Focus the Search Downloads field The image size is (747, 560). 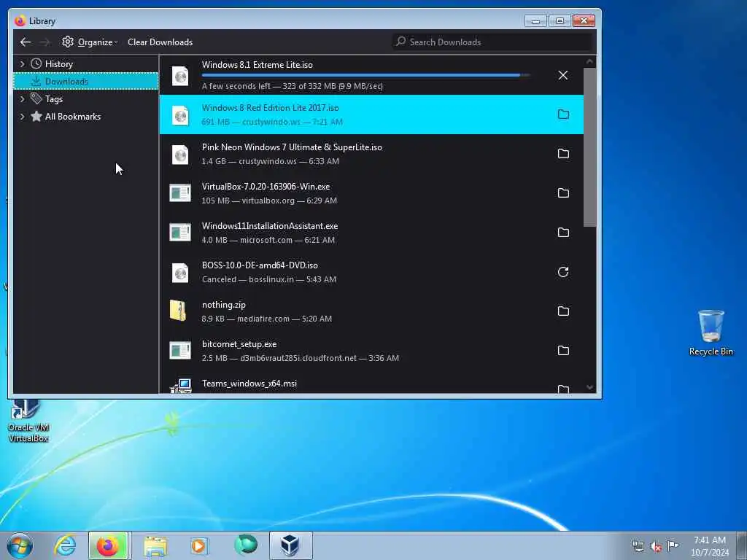pyautogui.click(x=492, y=42)
